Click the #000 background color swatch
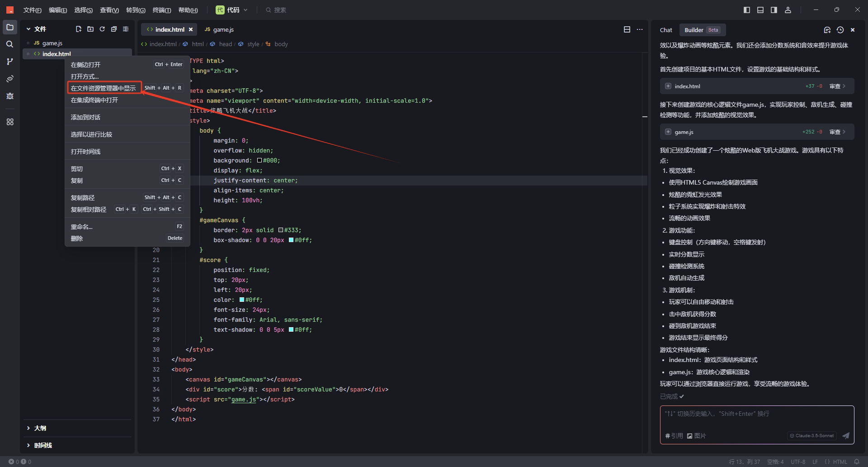Image resolution: width=868 pixels, height=467 pixels. point(259,161)
